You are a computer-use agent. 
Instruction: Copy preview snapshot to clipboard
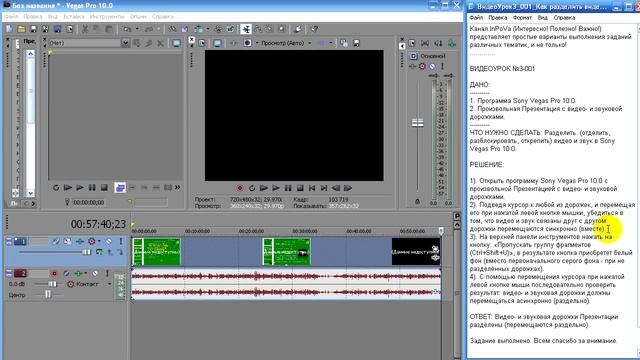344,43
